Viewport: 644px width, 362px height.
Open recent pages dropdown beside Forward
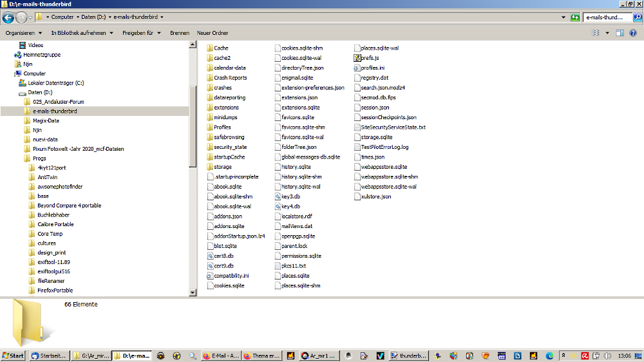point(30,17)
